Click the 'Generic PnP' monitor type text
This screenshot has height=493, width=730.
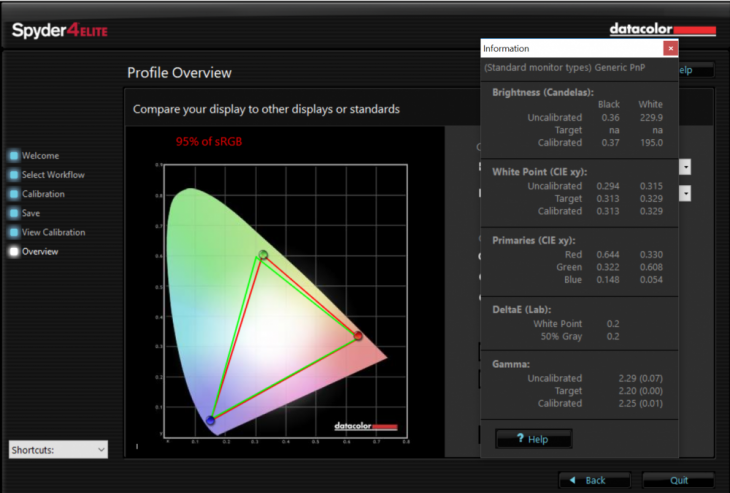[620, 68]
